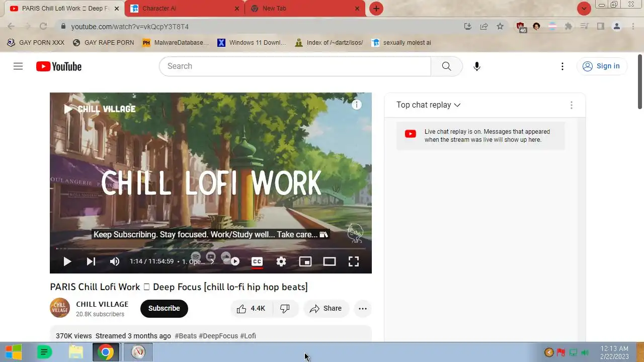Open the Index of /~dartz/isos/ bookmark
The height and width of the screenshot is (362, 644).
[329, 43]
